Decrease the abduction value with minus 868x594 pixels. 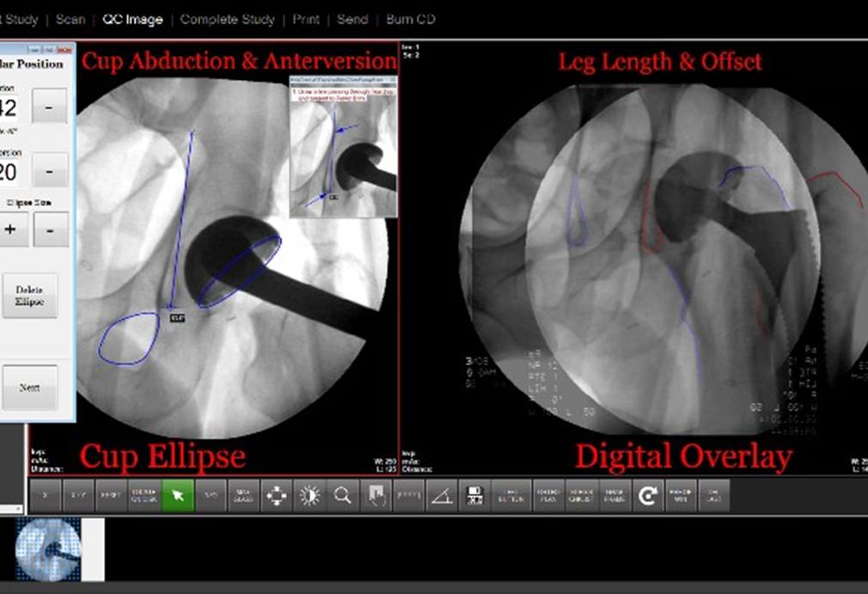click(x=49, y=107)
